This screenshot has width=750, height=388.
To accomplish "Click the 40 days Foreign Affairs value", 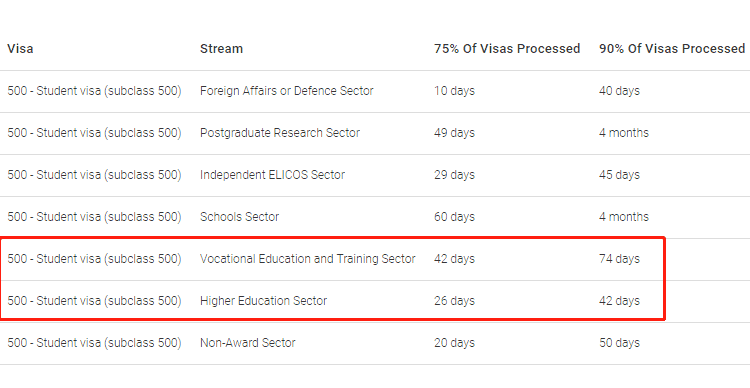I will 619,90.
